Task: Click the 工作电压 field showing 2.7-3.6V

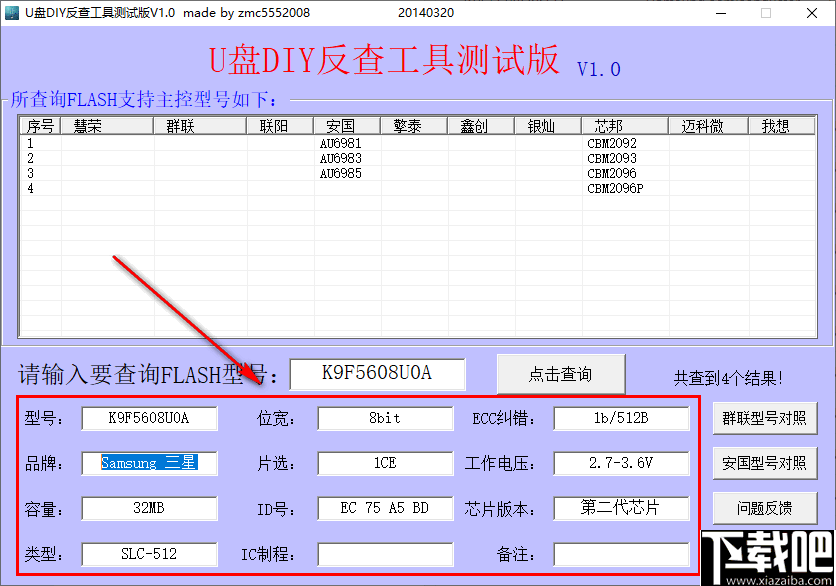Action: 621,463
